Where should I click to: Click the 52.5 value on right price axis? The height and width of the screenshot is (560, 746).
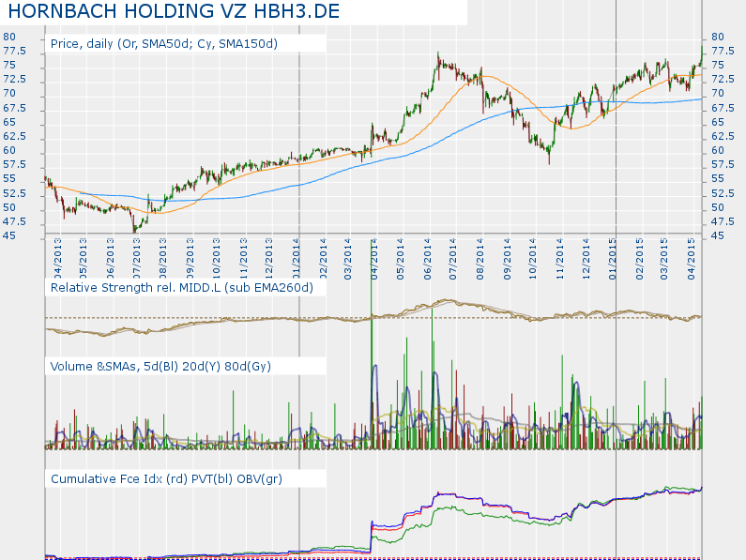pos(723,193)
